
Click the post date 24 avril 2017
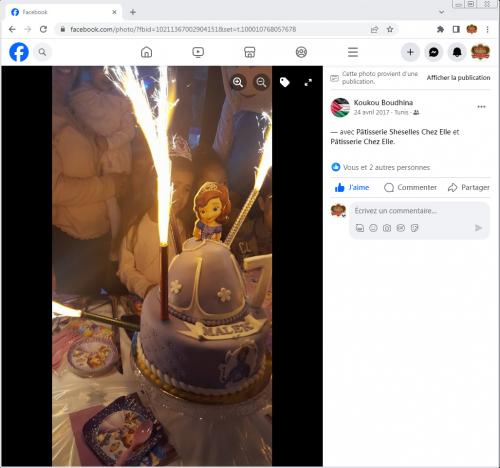[x=371, y=112]
